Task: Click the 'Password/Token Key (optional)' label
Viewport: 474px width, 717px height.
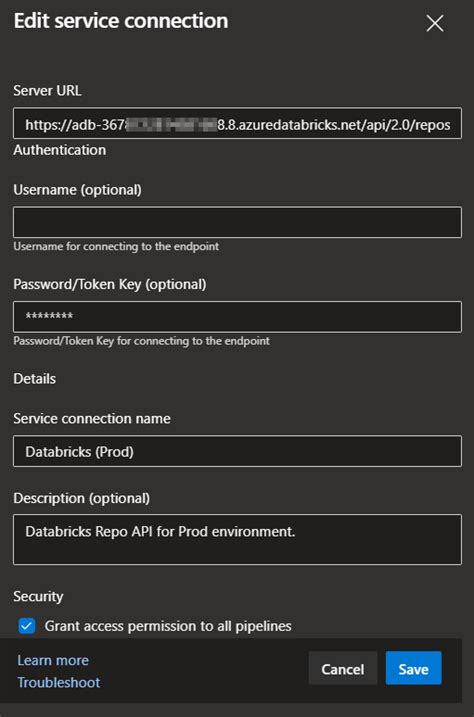Action: pyautogui.click(x=110, y=284)
